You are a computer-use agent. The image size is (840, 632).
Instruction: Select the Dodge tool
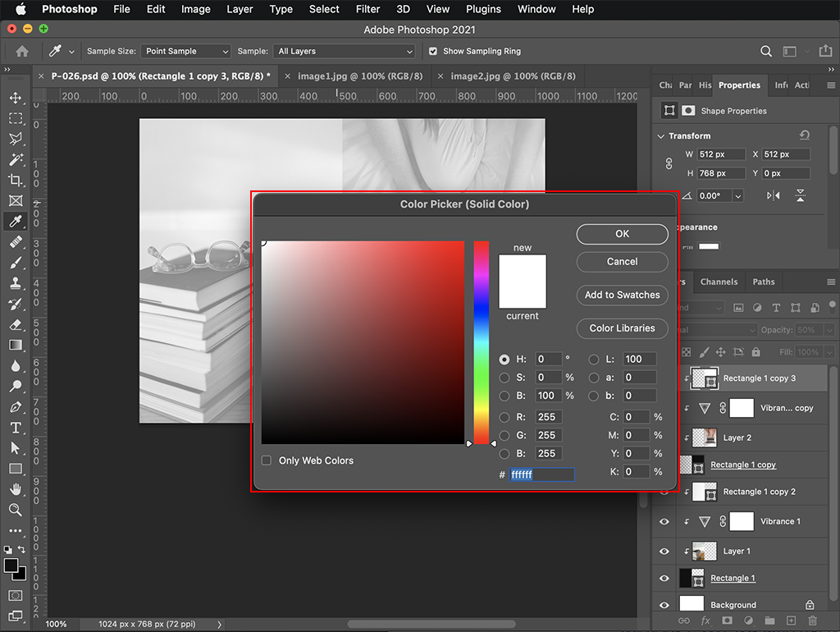[x=16, y=386]
